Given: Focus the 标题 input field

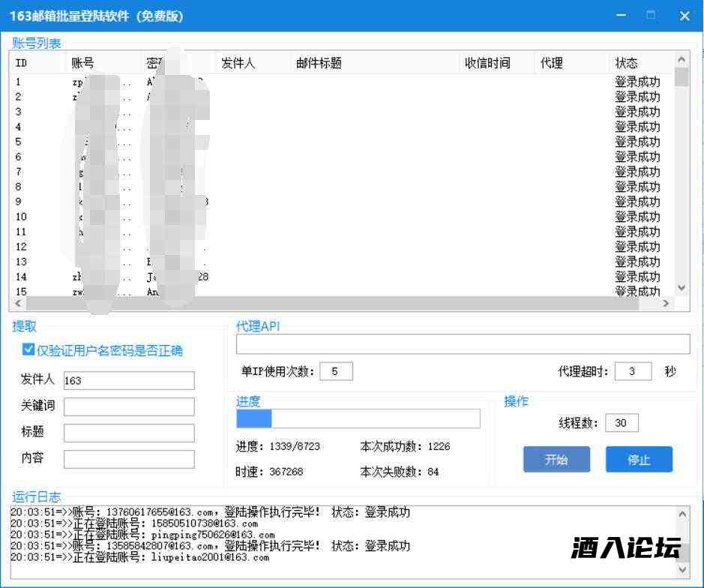Looking at the screenshot, I should coord(129,433).
